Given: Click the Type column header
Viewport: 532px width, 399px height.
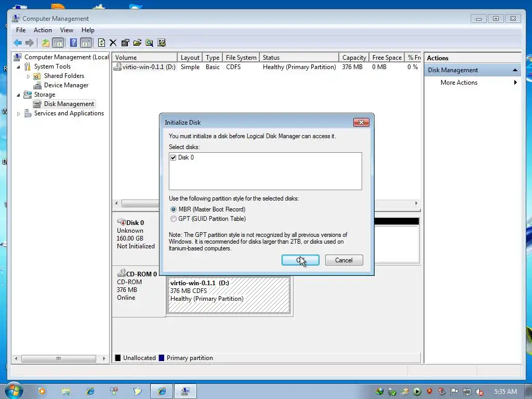Looking at the screenshot, I should pyautogui.click(x=212, y=58).
